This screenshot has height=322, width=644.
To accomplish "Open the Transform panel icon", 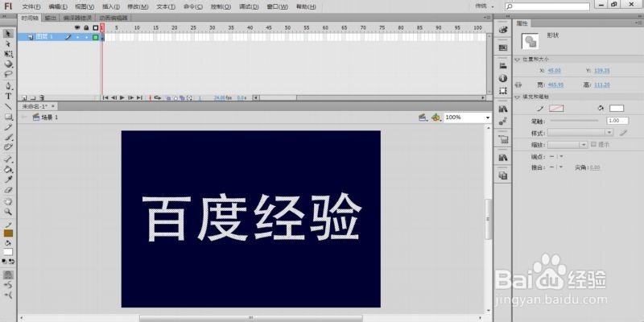I will (x=502, y=91).
